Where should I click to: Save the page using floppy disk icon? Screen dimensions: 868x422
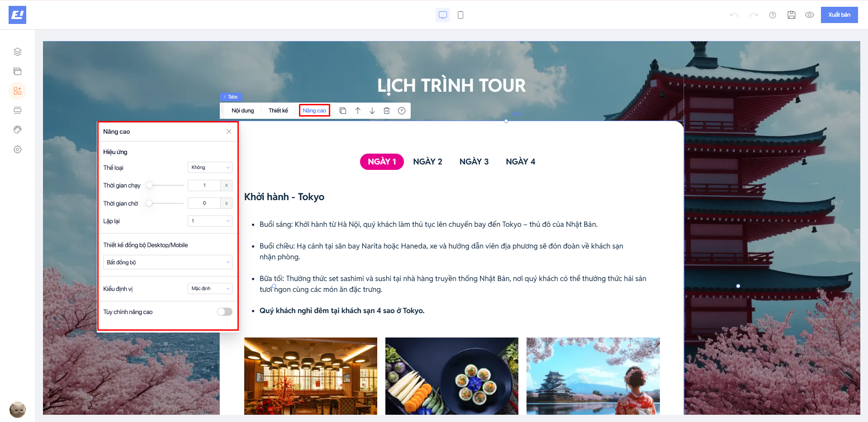[x=791, y=15]
